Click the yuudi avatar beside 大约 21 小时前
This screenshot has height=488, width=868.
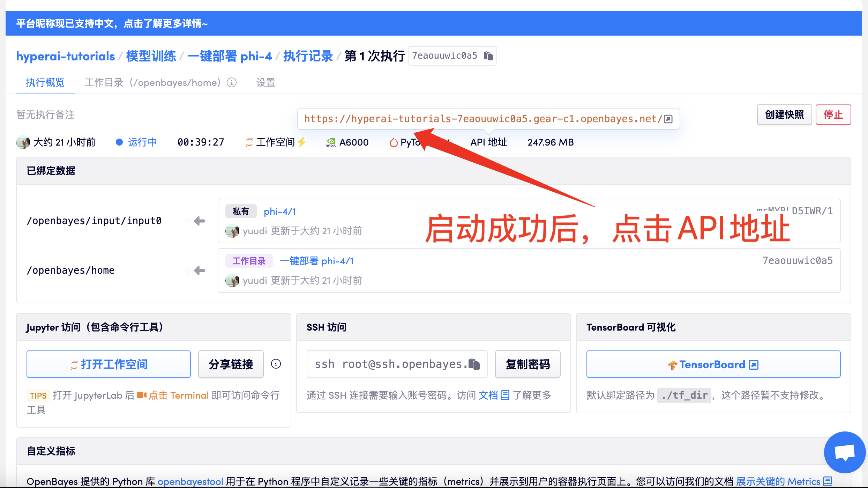[x=23, y=142]
